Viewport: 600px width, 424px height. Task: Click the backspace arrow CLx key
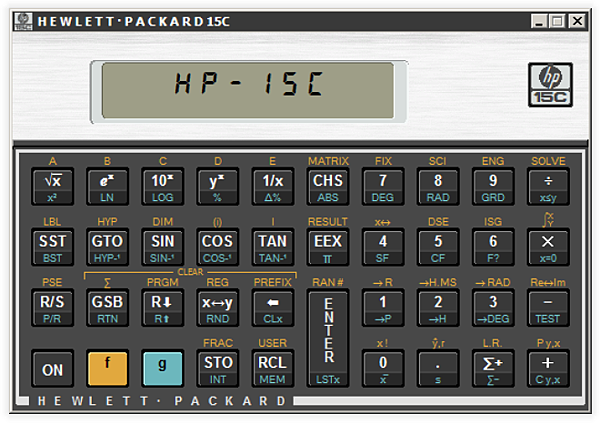pos(272,308)
